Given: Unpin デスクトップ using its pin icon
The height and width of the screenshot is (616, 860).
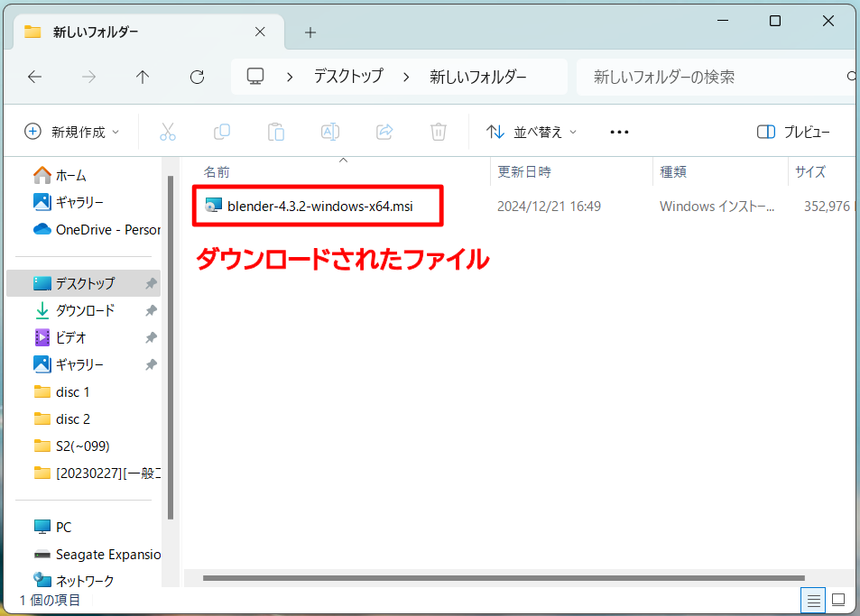Looking at the screenshot, I should [x=151, y=283].
